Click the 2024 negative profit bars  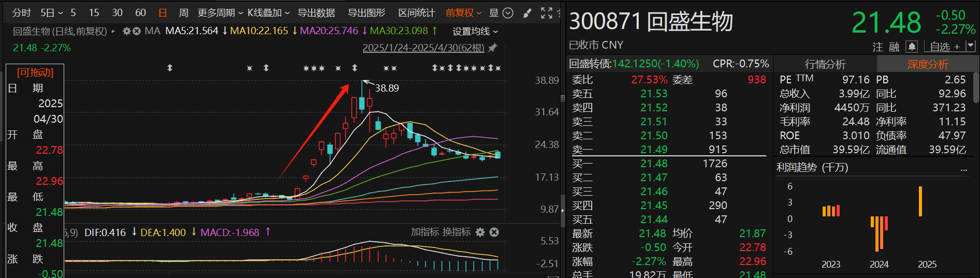879,234
